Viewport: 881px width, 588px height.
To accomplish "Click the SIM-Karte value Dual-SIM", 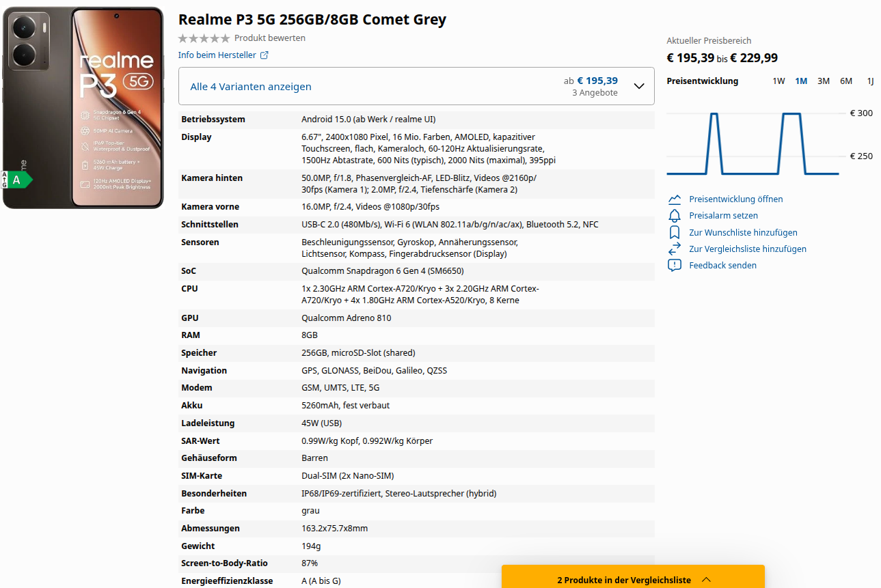I will tap(347, 476).
